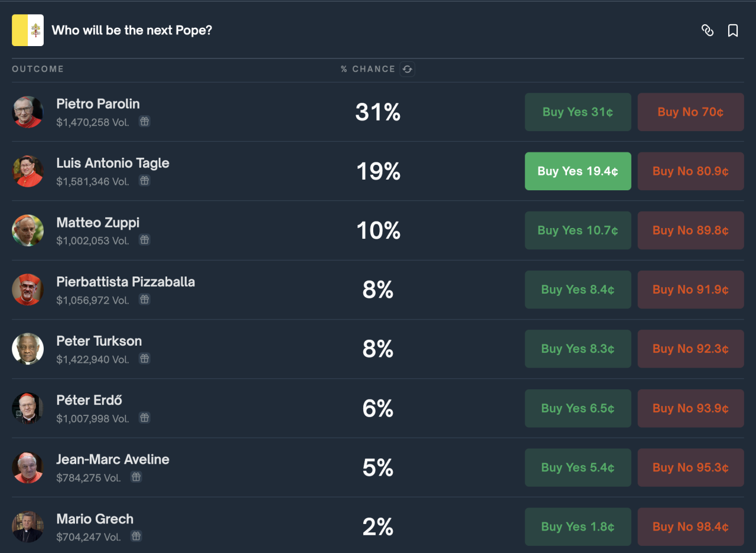
Task: Bookmark the next Pope market
Action: coord(733,30)
